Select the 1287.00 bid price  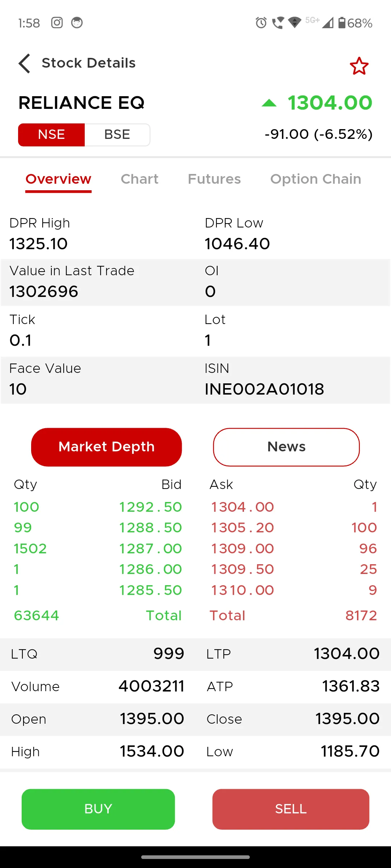[151, 549]
